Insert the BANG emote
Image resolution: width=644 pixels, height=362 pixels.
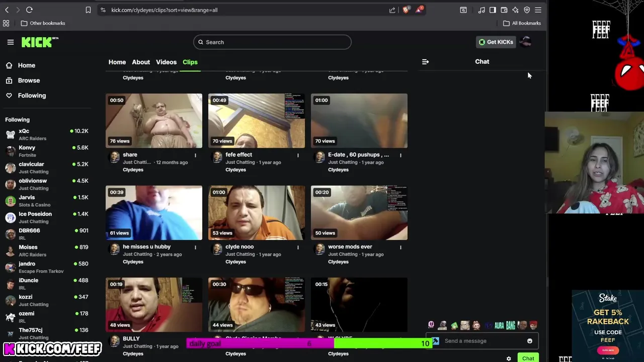pyautogui.click(x=511, y=326)
